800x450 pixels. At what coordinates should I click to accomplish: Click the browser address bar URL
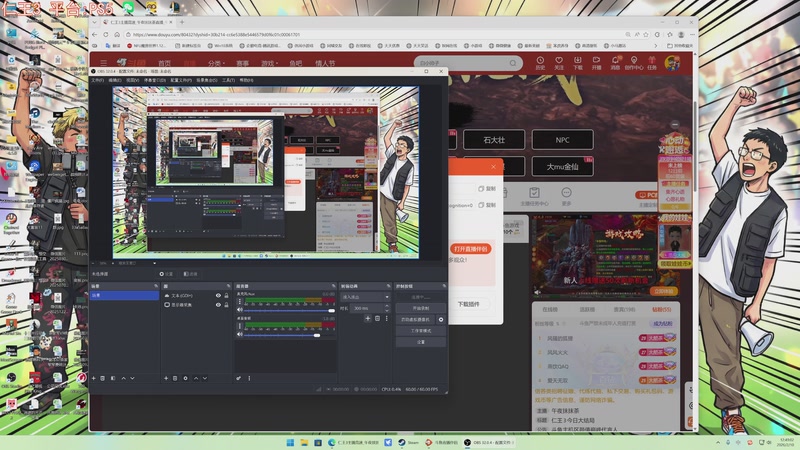tap(216, 35)
